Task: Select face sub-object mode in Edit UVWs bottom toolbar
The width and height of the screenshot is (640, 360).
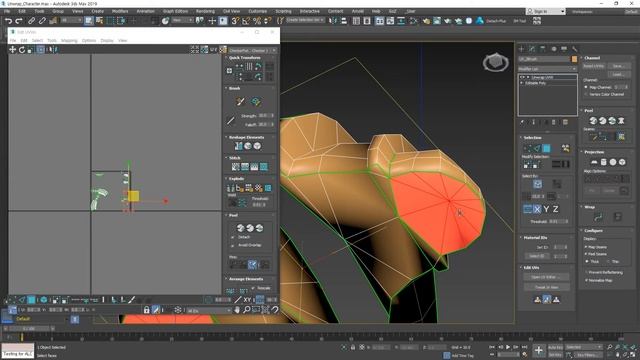Action: click(x=31, y=300)
